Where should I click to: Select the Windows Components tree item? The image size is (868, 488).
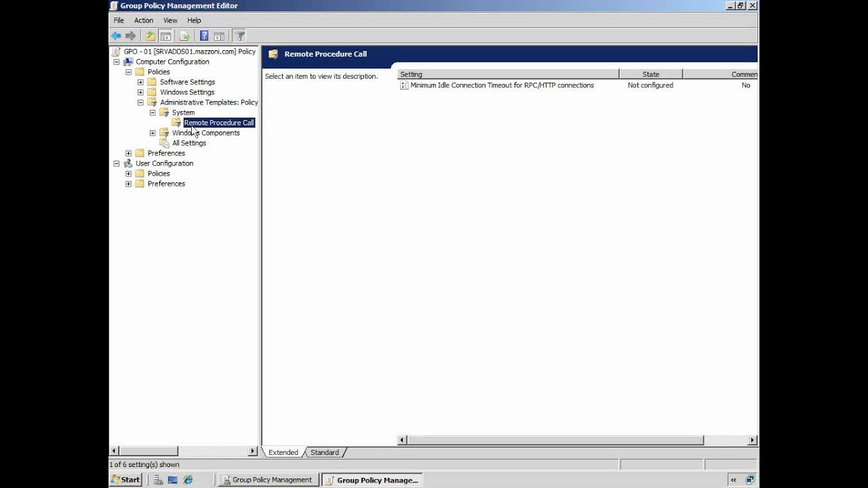[205, 133]
